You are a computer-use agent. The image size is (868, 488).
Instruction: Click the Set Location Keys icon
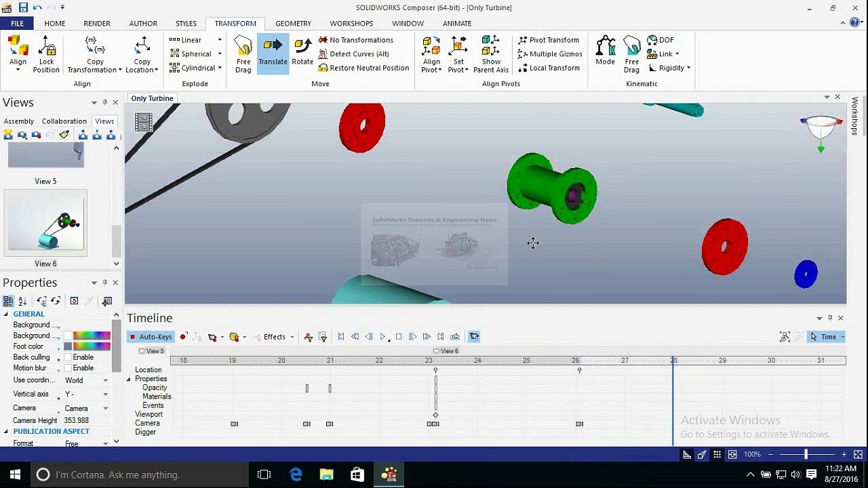pyautogui.click(x=197, y=337)
